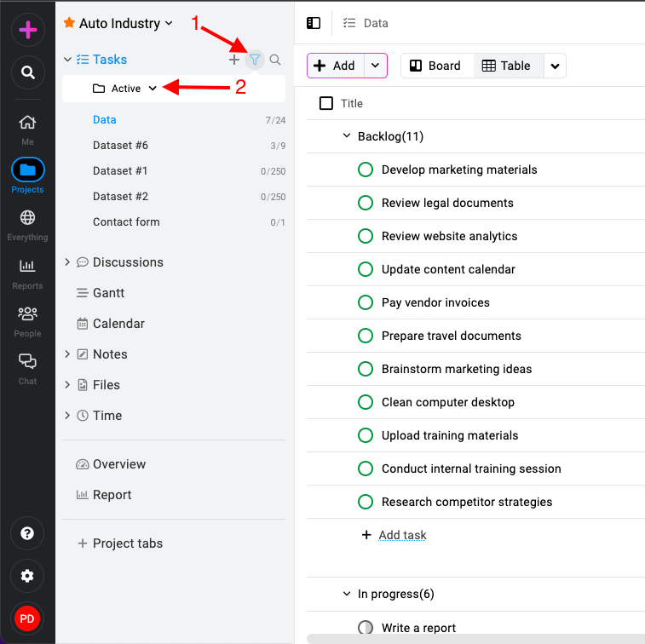Screen dimensions: 645x644
Task: Complete Review website analytics task
Action: (366, 236)
